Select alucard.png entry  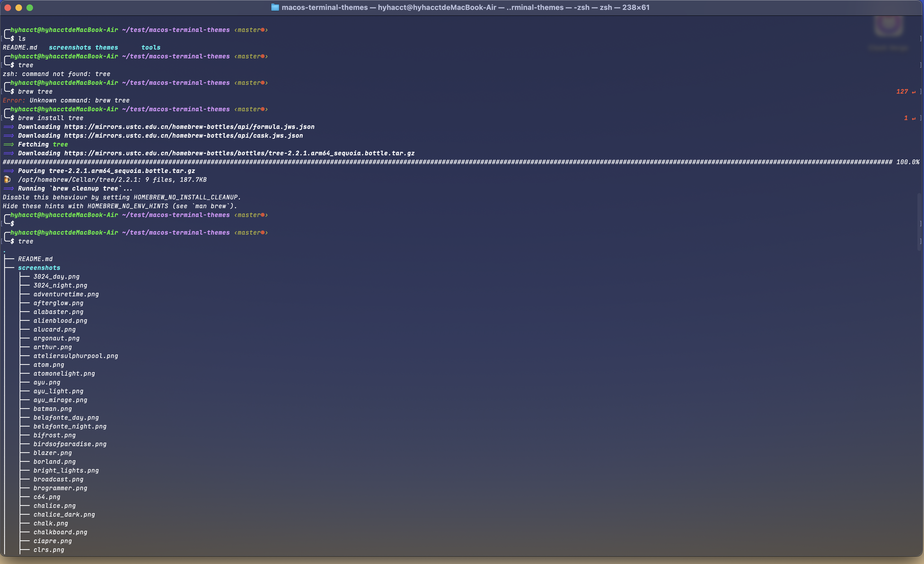[55, 329]
